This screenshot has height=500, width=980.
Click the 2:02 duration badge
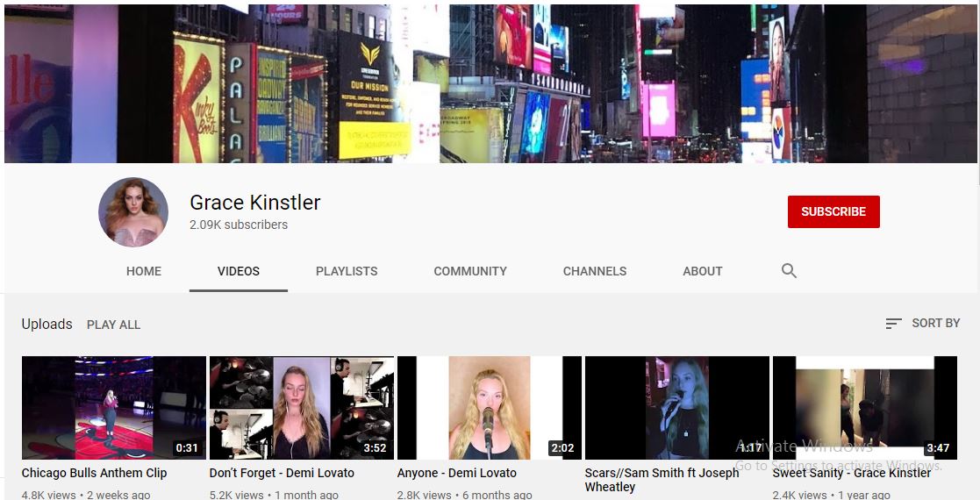[x=562, y=448]
